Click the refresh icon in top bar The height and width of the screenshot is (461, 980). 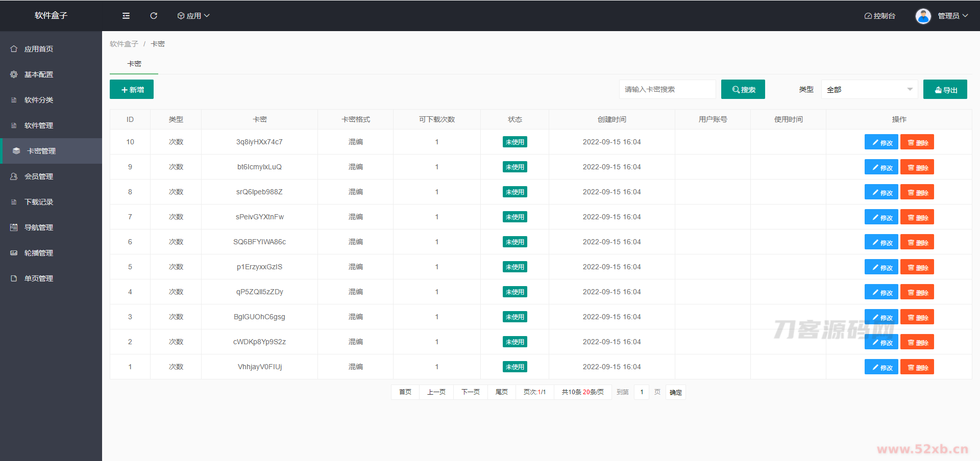(154, 16)
